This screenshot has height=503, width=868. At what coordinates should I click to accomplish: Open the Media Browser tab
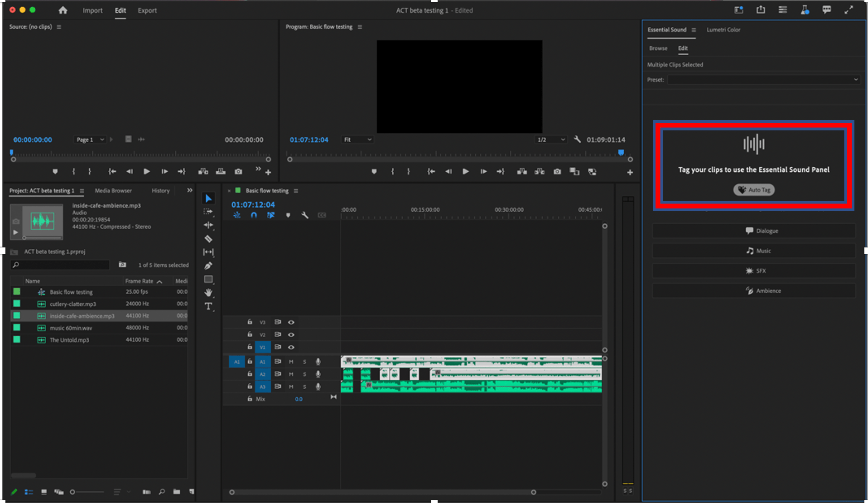[113, 190]
